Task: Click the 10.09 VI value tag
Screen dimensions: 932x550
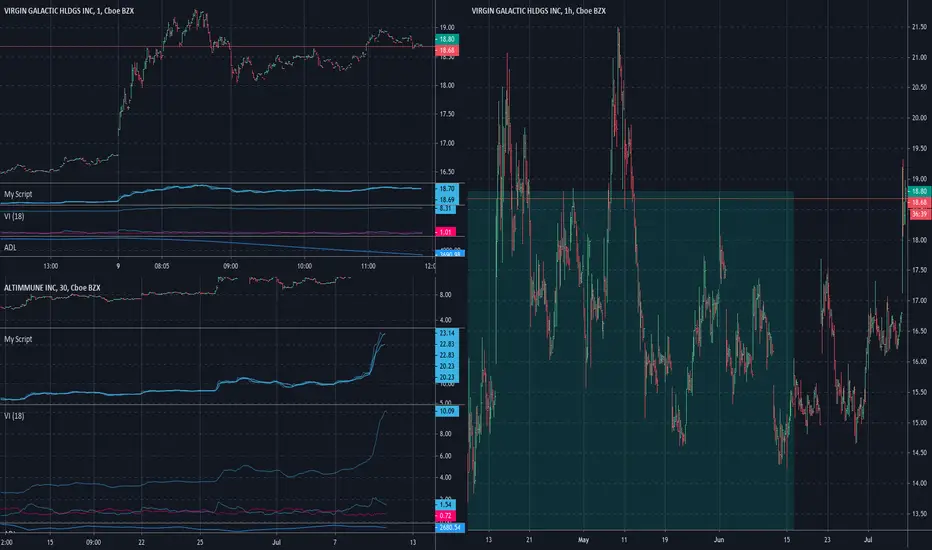Action: pyautogui.click(x=447, y=411)
